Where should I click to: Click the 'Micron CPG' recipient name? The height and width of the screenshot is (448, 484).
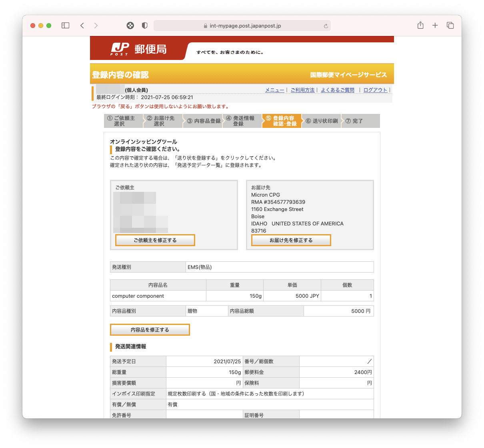click(266, 195)
